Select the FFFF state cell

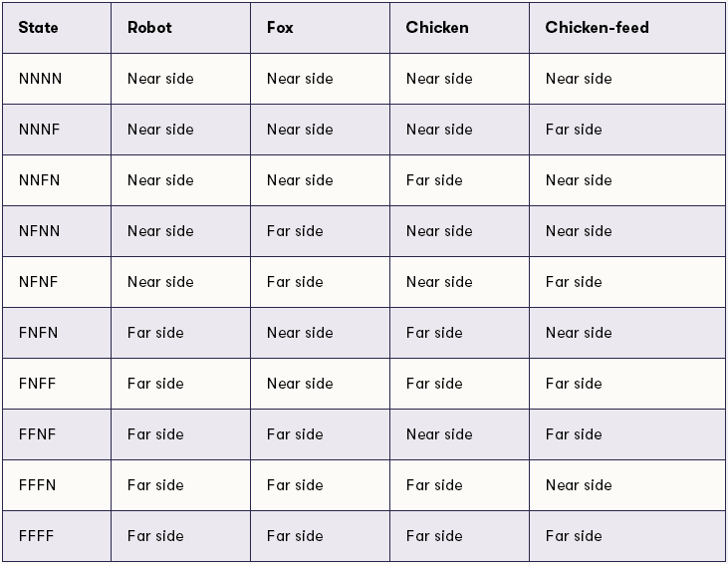57,536
